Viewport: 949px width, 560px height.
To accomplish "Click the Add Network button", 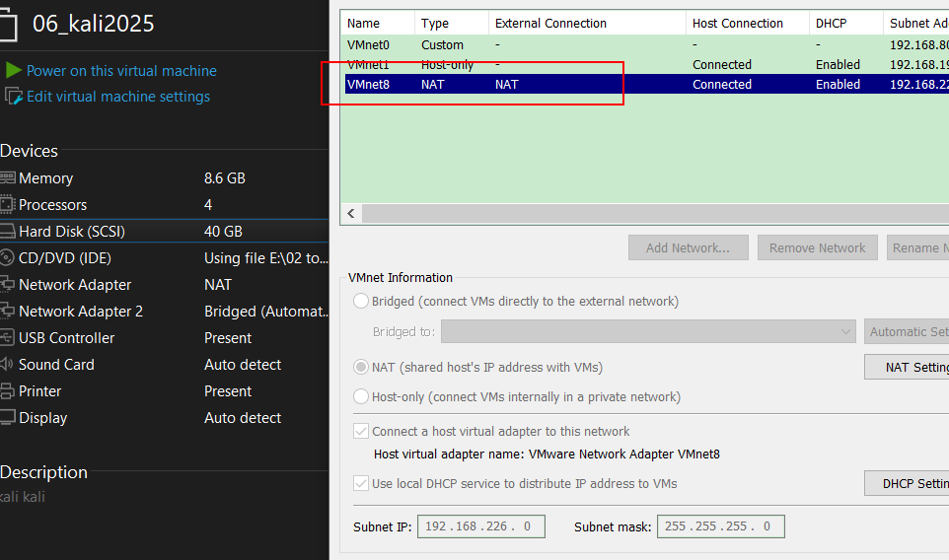I will click(689, 247).
